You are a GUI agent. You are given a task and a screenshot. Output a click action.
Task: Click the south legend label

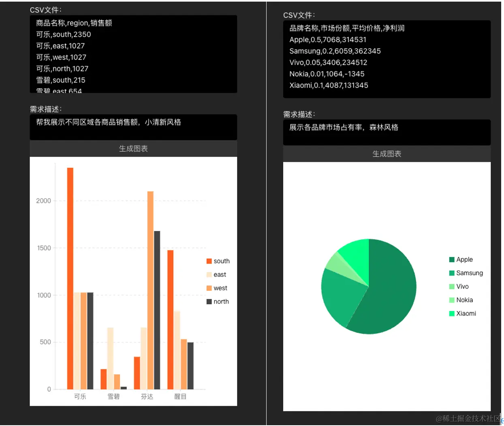[x=222, y=261]
